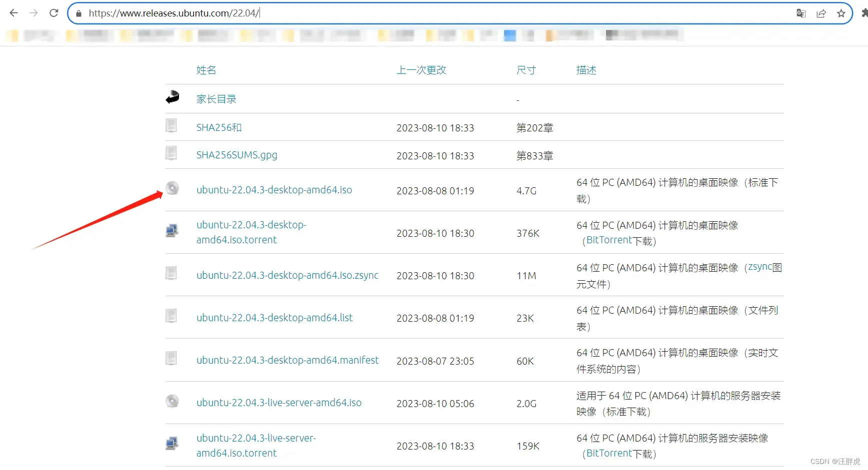868x470 pixels.
Task: Click the disc icon for live-server-amd64.iso
Action: pyautogui.click(x=172, y=401)
